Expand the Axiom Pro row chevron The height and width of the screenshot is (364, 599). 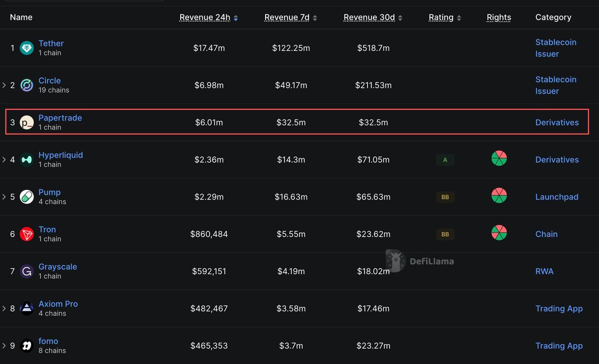click(4, 309)
